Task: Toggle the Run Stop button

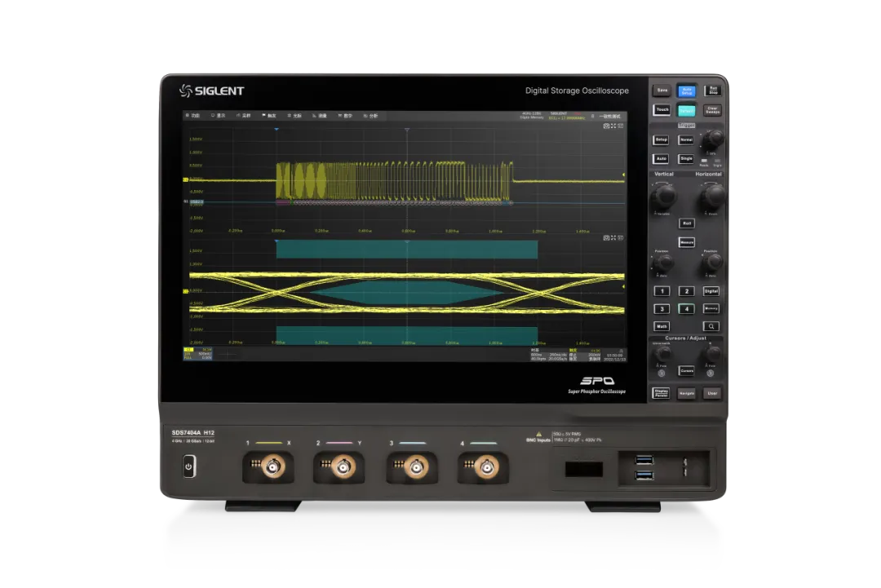Action: click(711, 91)
